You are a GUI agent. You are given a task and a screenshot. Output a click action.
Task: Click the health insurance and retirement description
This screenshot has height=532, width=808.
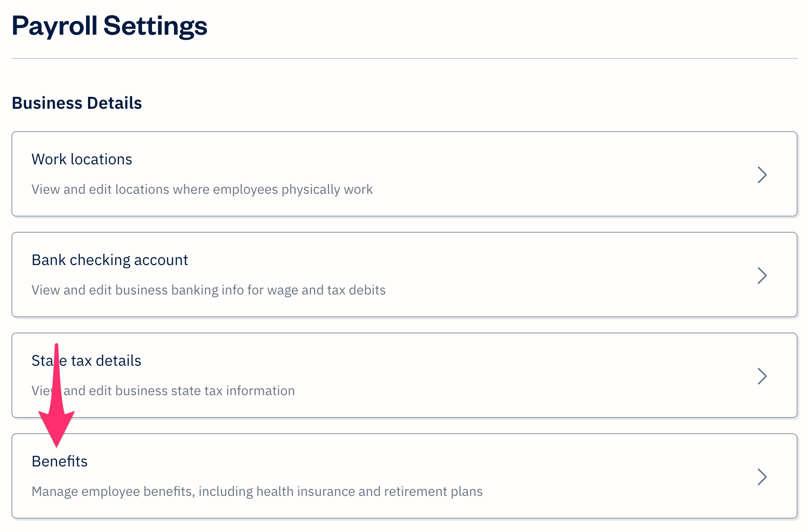pyautogui.click(x=257, y=492)
